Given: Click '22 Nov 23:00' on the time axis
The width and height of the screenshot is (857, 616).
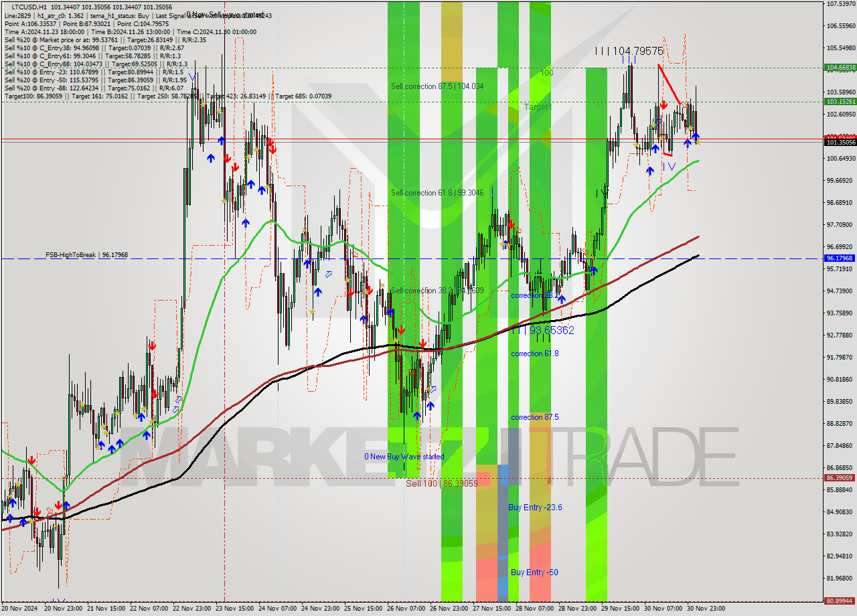Looking at the screenshot, I should (x=192, y=609).
